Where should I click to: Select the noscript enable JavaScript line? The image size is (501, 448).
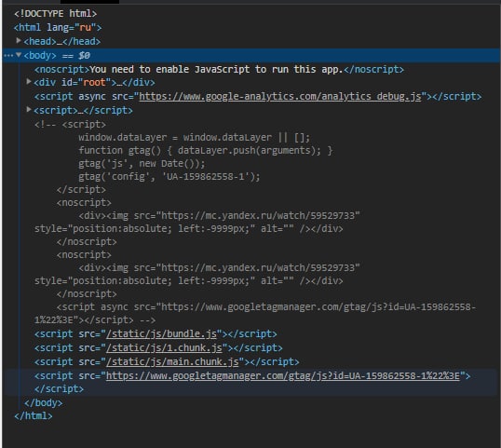(x=219, y=69)
